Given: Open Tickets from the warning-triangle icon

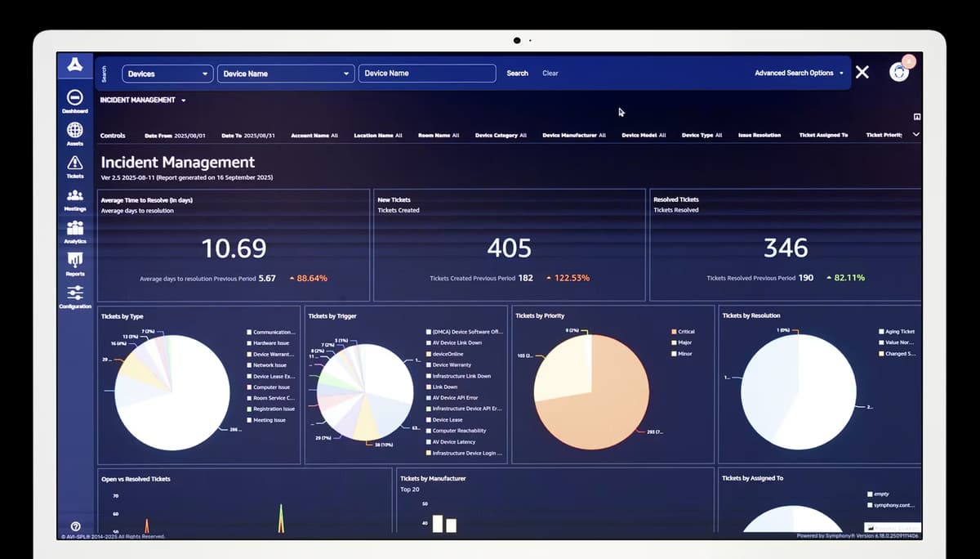Looking at the screenshot, I should [74, 163].
